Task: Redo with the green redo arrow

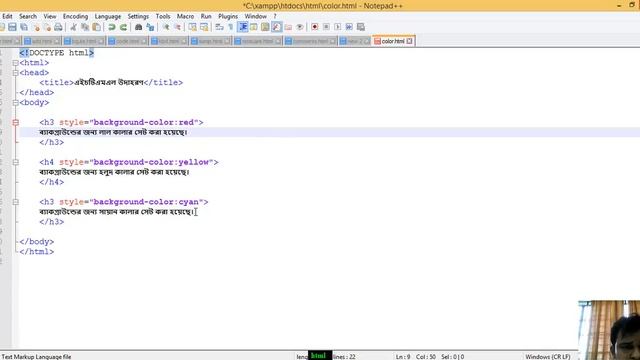Action: [123, 27]
